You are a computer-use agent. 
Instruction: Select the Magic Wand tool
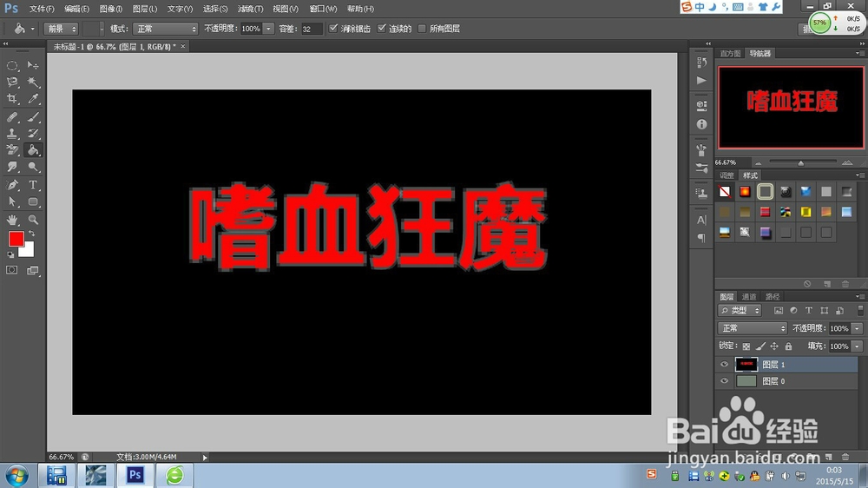(x=33, y=82)
